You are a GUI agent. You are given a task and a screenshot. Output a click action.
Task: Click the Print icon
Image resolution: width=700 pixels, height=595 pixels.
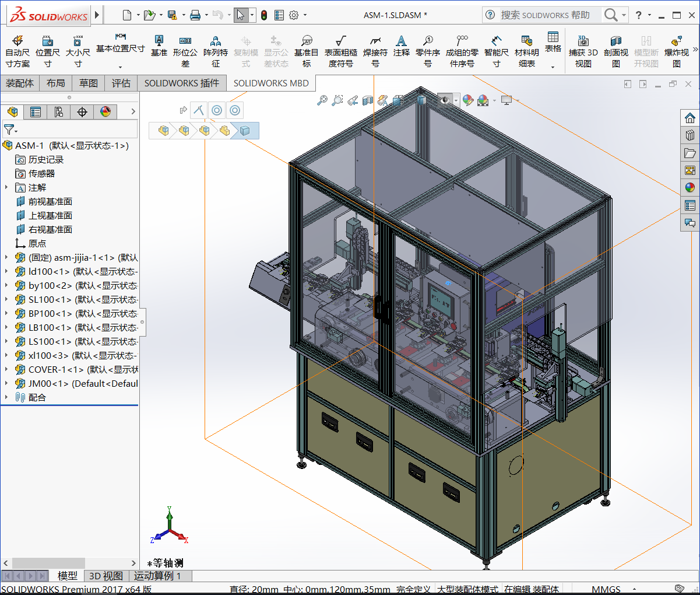tap(195, 15)
